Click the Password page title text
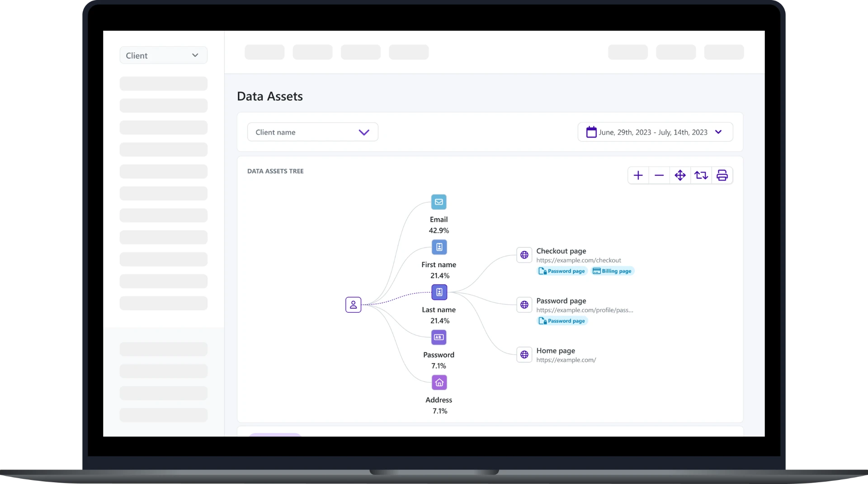 point(561,301)
